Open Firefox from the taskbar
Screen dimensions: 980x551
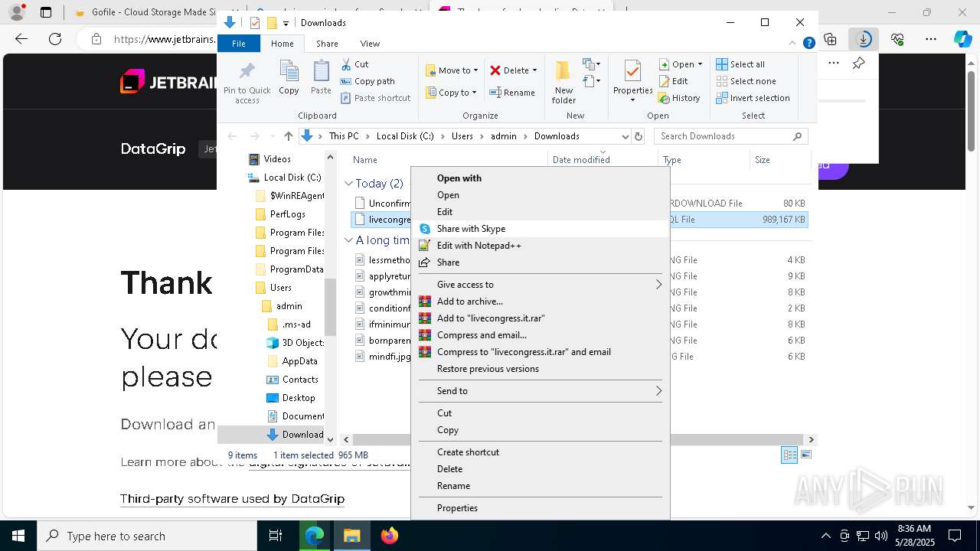tap(390, 536)
